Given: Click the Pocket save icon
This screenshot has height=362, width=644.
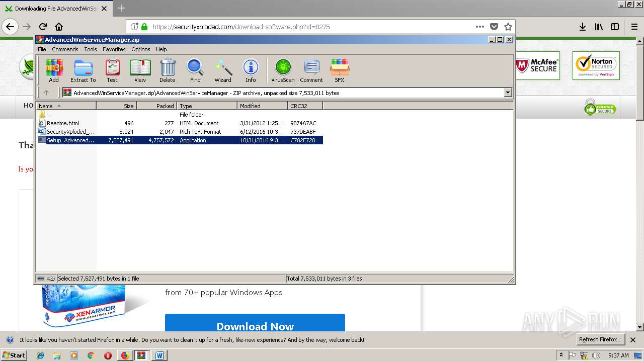Looking at the screenshot, I should click(x=494, y=27).
